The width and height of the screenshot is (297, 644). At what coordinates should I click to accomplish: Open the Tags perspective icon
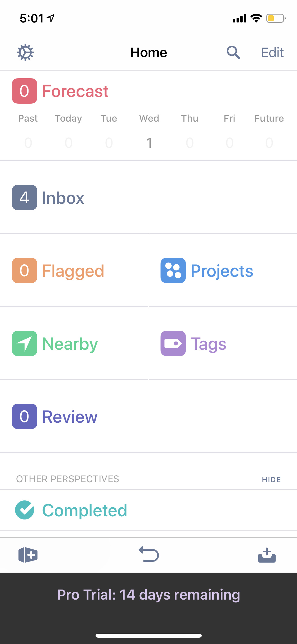tap(173, 343)
